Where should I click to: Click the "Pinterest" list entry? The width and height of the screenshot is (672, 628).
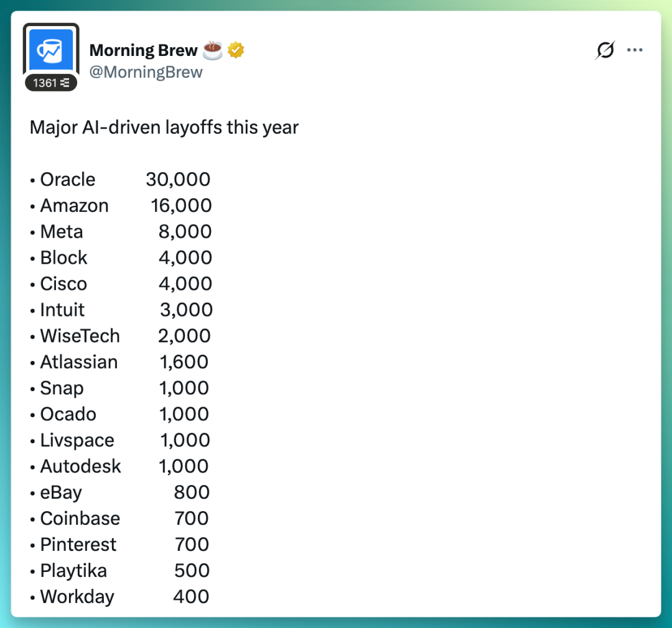pyautogui.click(x=78, y=545)
